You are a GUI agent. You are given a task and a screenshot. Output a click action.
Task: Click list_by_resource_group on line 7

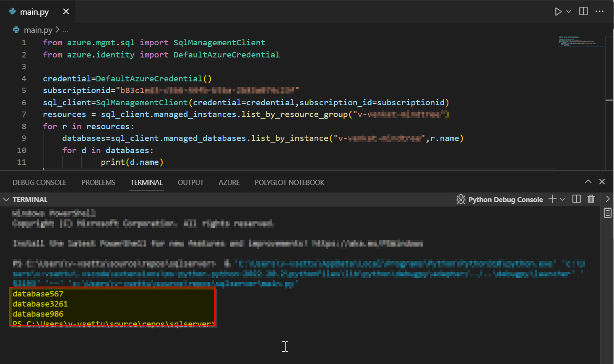(294, 114)
